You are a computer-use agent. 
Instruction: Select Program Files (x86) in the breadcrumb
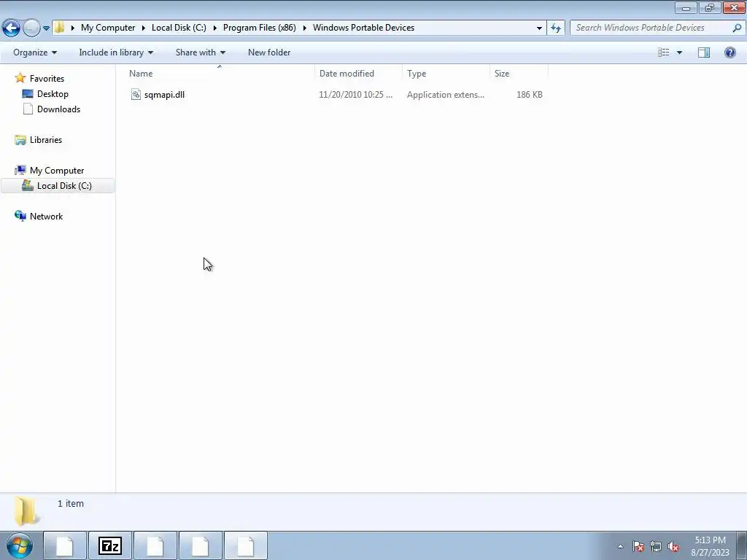coord(260,28)
